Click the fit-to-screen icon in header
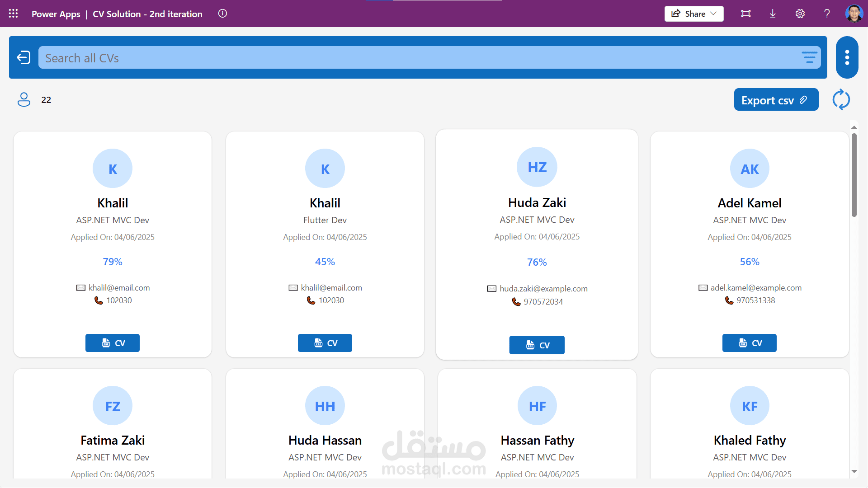The image size is (868, 488). click(746, 14)
